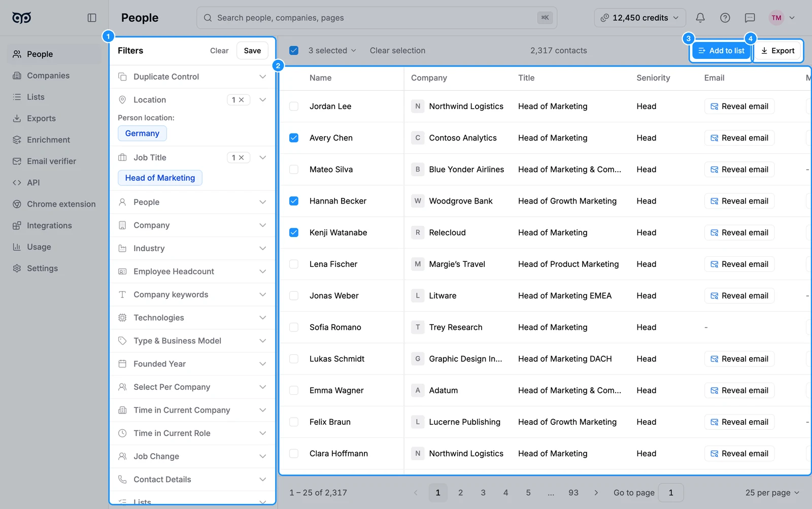This screenshot has height=509, width=812.
Task: Click the app logo in sidebar
Action: pos(22,18)
